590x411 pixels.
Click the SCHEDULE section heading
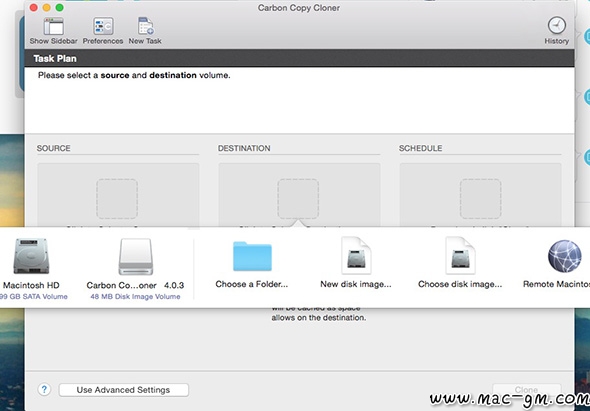(x=420, y=148)
